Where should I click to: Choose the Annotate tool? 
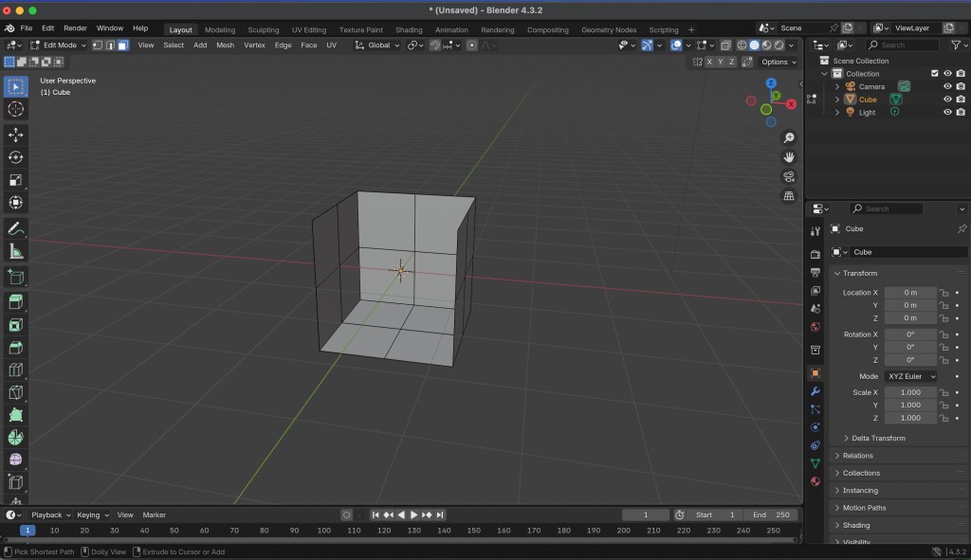16,228
